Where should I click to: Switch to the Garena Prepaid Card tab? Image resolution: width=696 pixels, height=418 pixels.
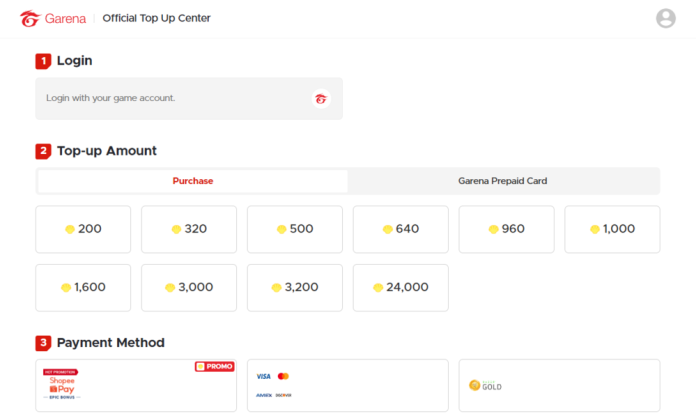click(502, 181)
